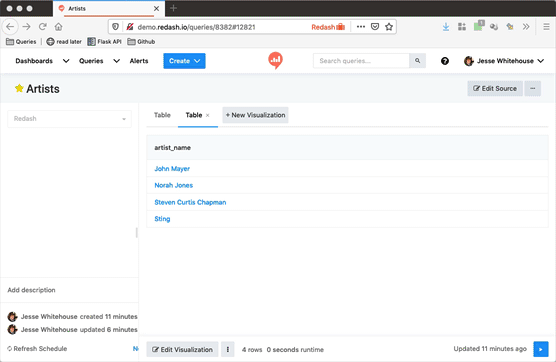Click the Artists query title

(43, 89)
